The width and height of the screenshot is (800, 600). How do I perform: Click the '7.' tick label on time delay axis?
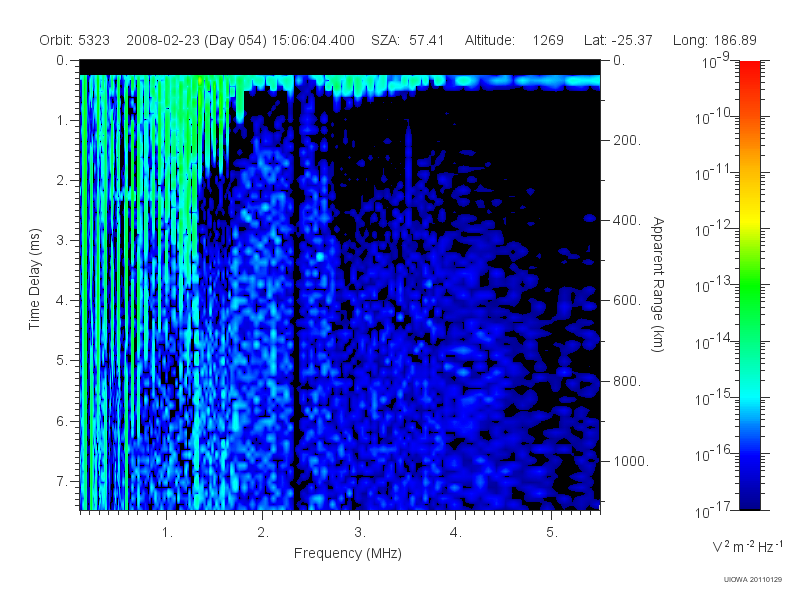pyautogui.click(x=61, y=481)
